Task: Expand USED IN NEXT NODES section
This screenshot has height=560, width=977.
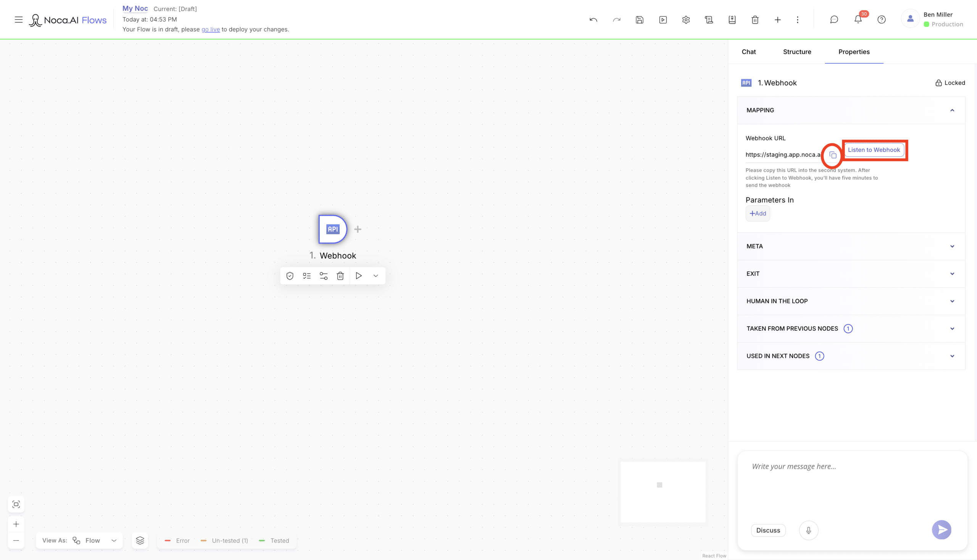Action: [851, 356]
